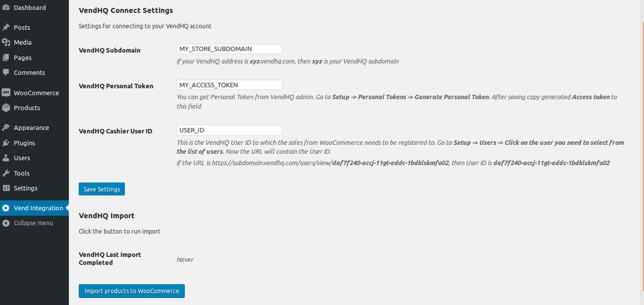Click the Vend Integration gear icon
644x305 pixels.
click(6, 208)
